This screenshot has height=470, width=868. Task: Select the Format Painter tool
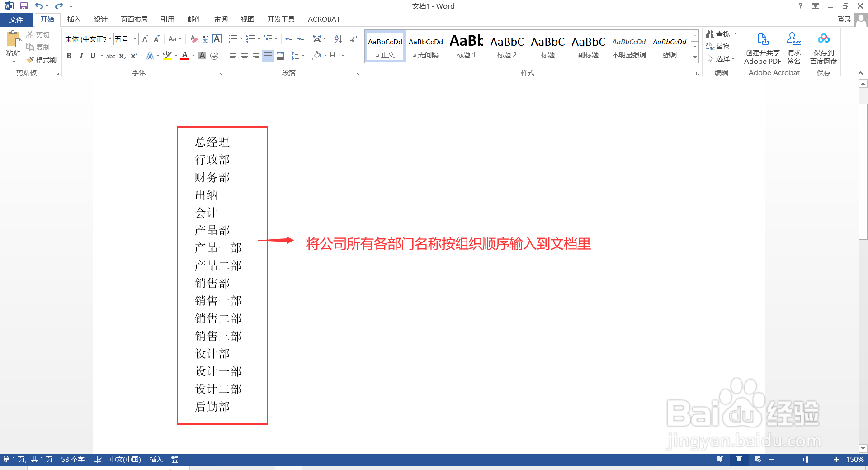click(x=42, y=60)
